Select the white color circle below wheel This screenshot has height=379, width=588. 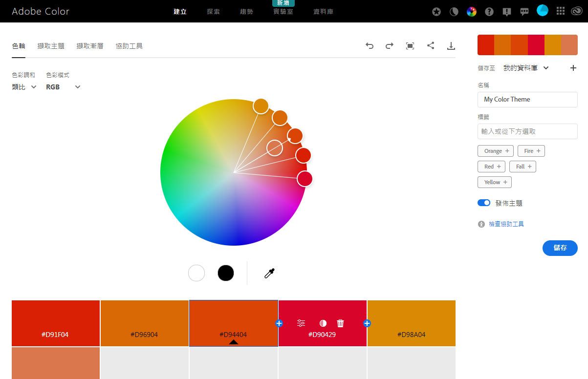[x=196, y=273]
